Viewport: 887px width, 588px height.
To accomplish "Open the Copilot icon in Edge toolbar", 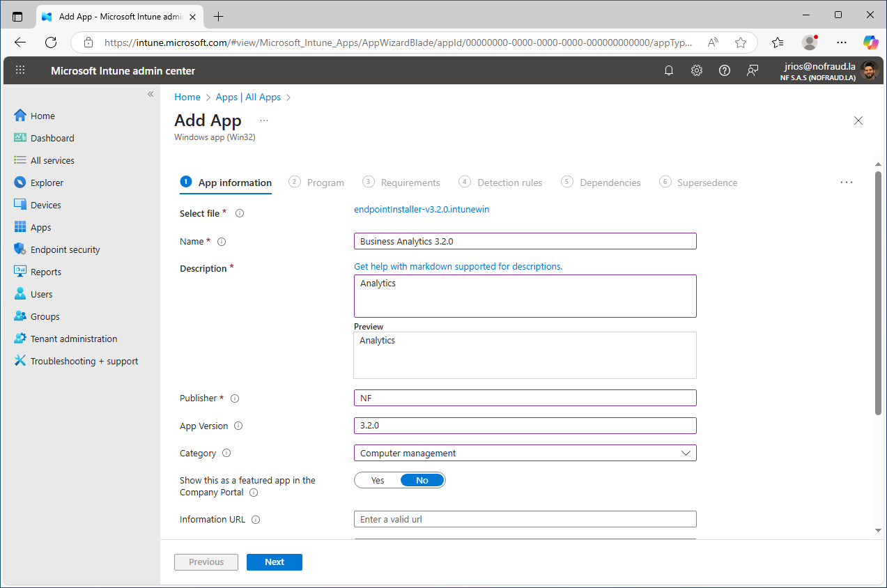I will pos(870,42).
